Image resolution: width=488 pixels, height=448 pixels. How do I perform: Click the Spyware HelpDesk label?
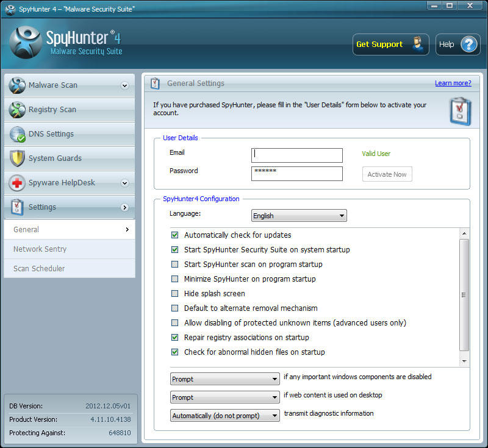click(x=62, y=182)
